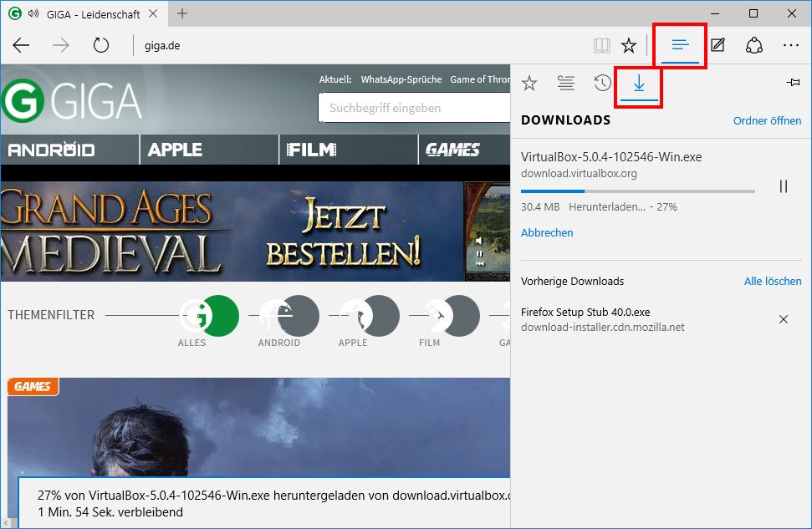Open the Hub panel icon
Screen dimensions: 812x529
(x=680, y=45)
